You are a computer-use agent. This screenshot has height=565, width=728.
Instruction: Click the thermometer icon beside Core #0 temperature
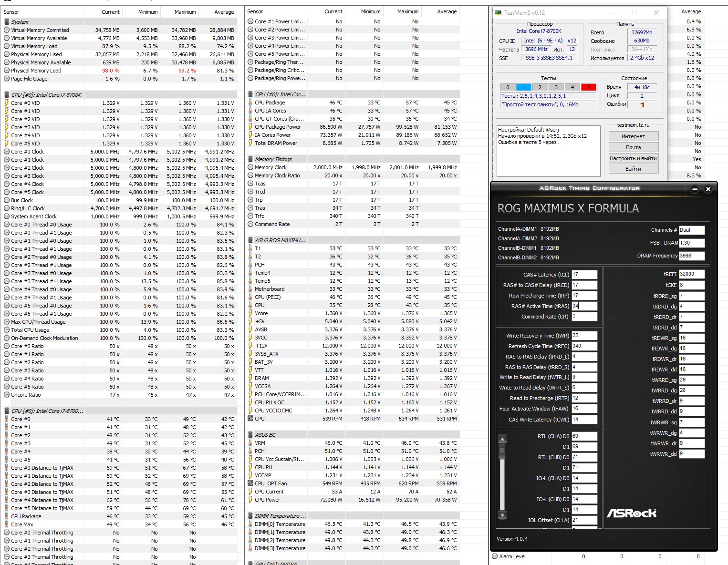tap(7, 419)
